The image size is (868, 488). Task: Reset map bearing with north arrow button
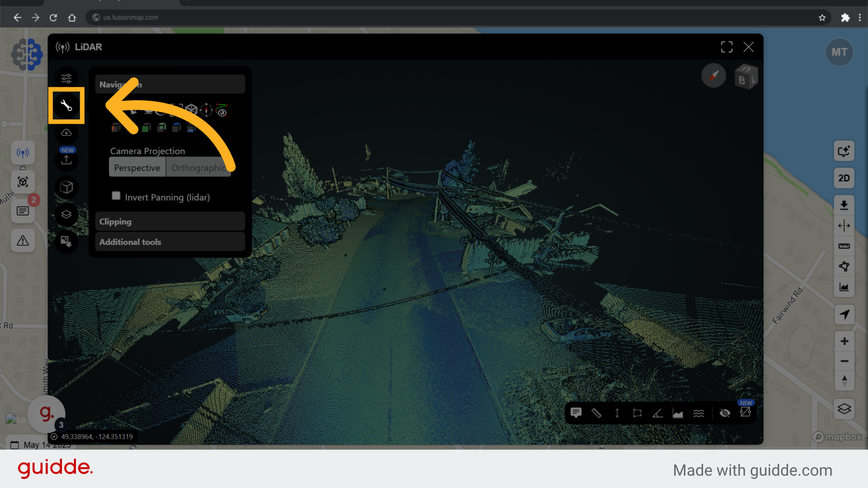(844, 381)
